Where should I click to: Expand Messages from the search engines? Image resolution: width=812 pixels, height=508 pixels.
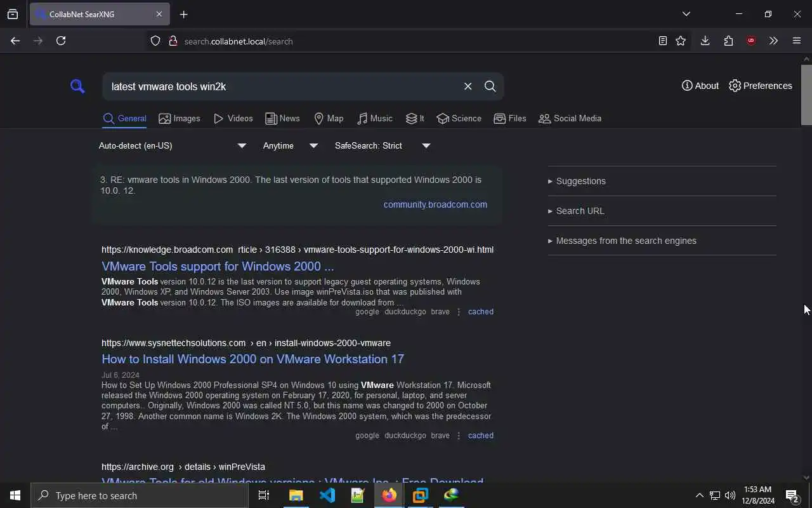click(622, 241)
